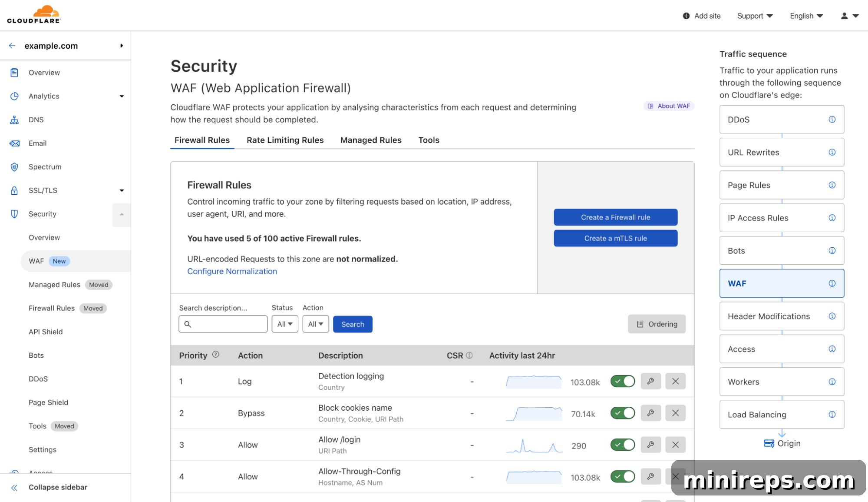Open Page Shield in sidebar

coord(48,402)
